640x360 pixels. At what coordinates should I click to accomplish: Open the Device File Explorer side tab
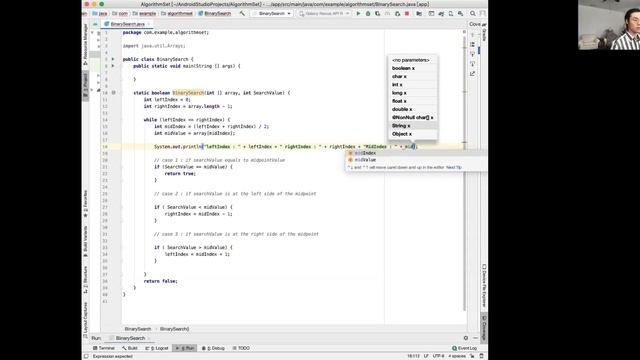[x=484, y=286]
